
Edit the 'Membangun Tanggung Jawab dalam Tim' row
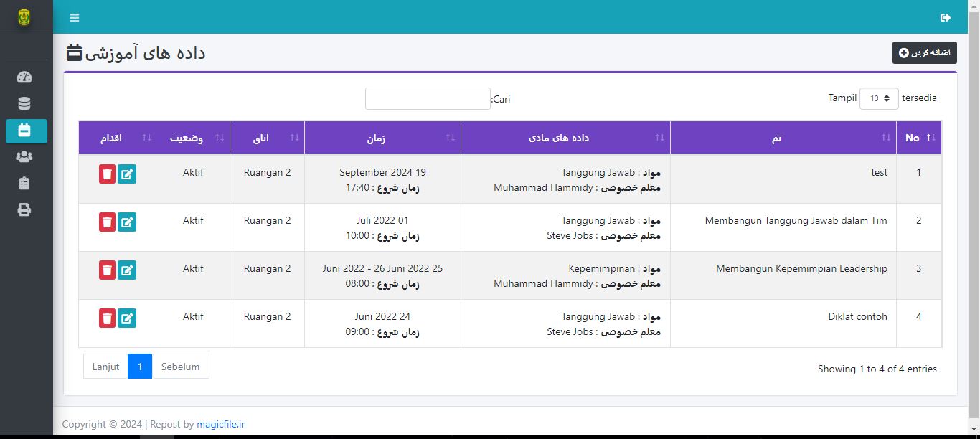tap(127, 222)
